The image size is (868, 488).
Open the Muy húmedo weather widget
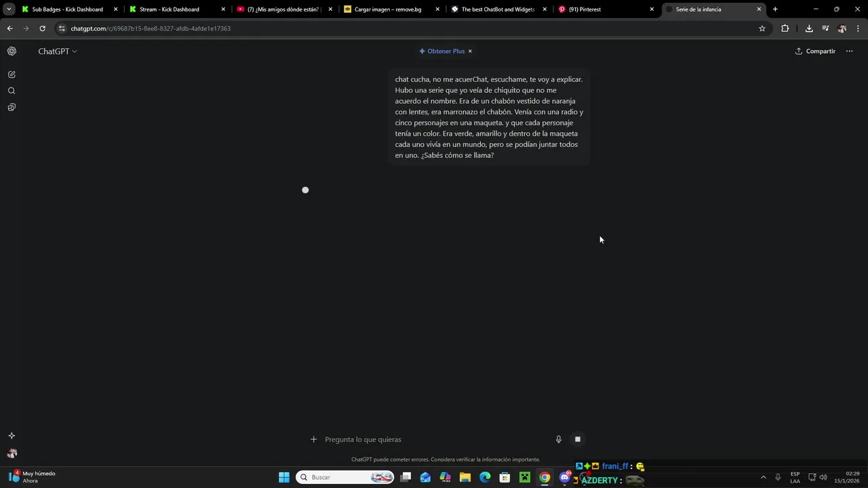[x=32, y=477]
